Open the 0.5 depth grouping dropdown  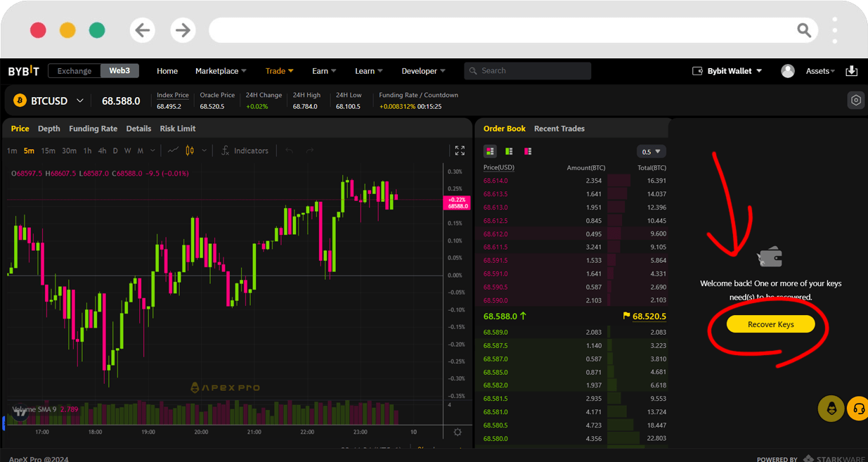(651, 152)
